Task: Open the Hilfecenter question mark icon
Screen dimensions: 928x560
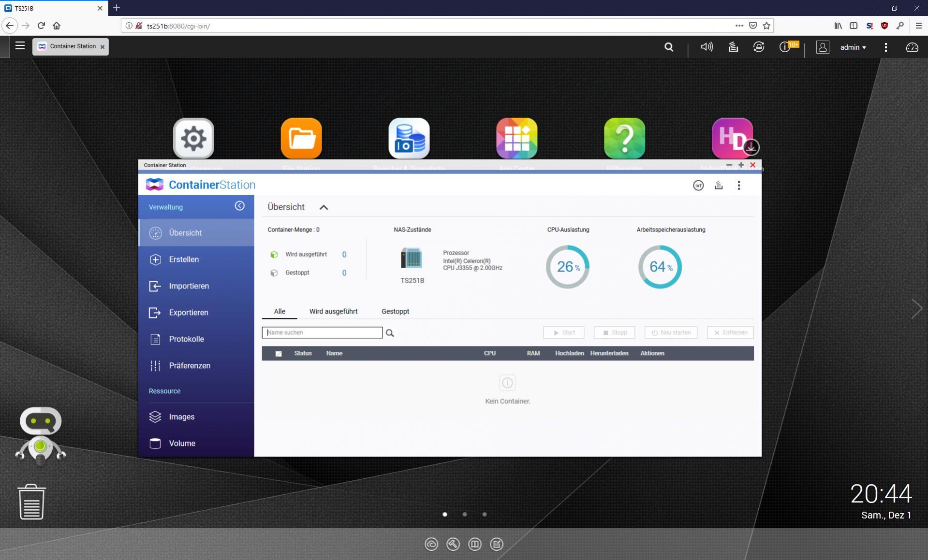Action: tap(625, 138)
